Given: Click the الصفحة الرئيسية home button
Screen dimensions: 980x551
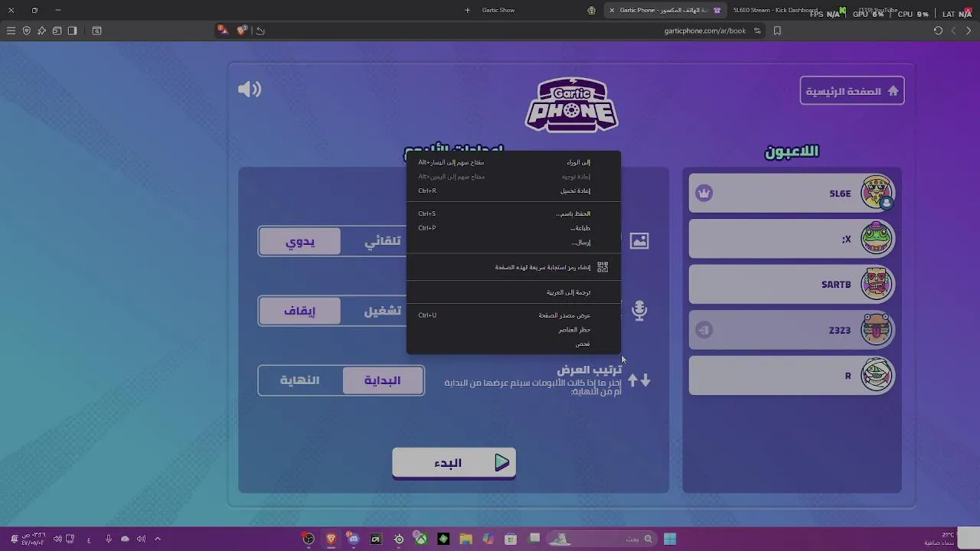Looking at the screenshot, I should [852, 91].
